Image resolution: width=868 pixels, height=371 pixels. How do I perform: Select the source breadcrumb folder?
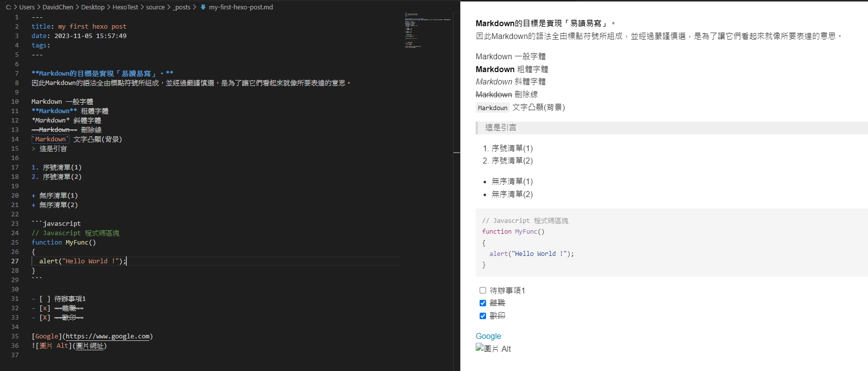coord(155,7)
